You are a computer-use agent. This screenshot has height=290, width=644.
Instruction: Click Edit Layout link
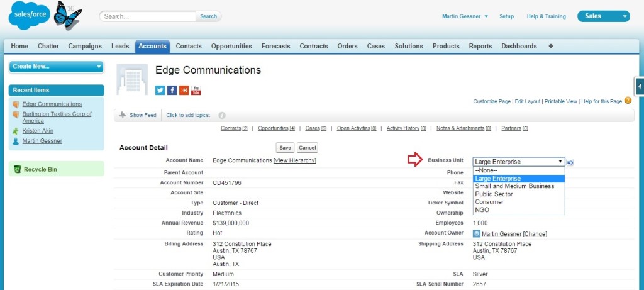[528, 101]
